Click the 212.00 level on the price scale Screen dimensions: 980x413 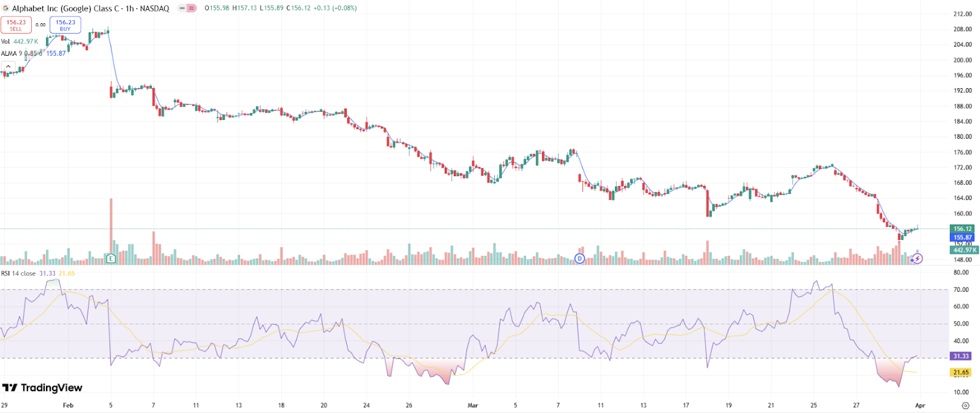[x=962, y=14]
